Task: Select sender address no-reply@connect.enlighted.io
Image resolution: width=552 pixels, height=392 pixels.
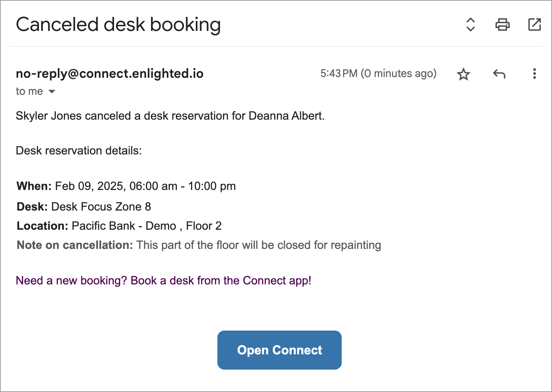Action: [x=110, y=73]
